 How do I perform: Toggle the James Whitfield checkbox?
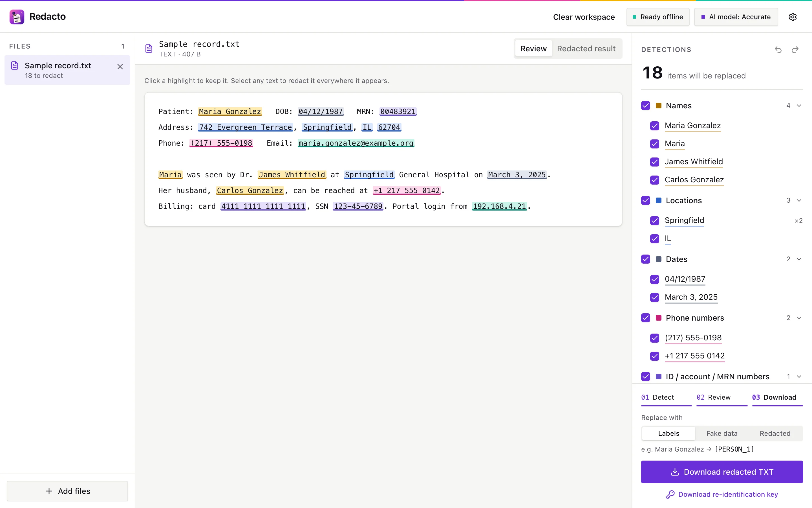[655, 162]
